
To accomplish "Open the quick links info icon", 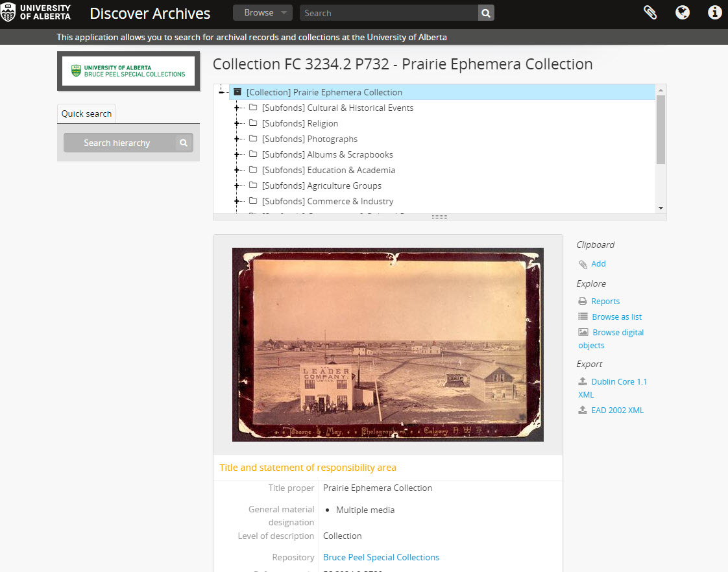I will (714, 12).
